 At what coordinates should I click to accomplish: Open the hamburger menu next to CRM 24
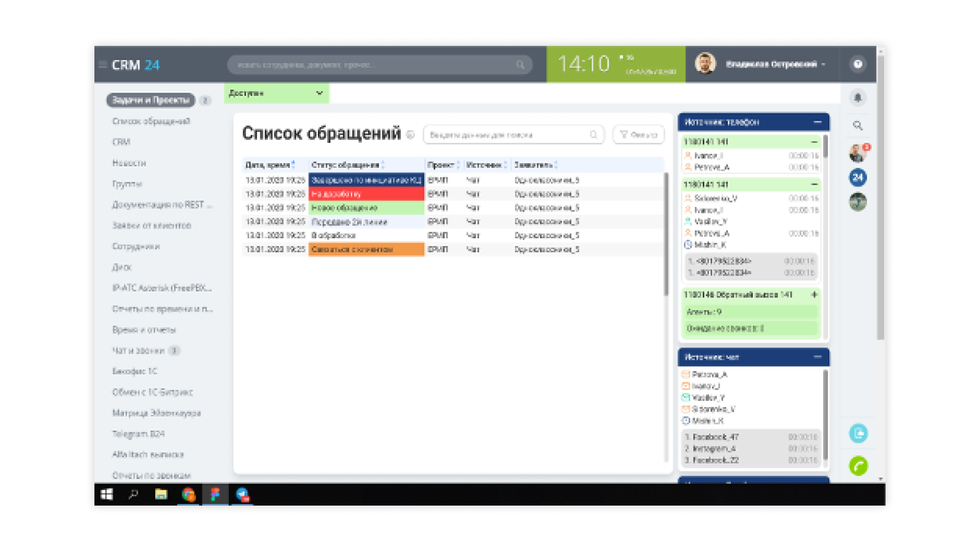click(x=103, y=65)
